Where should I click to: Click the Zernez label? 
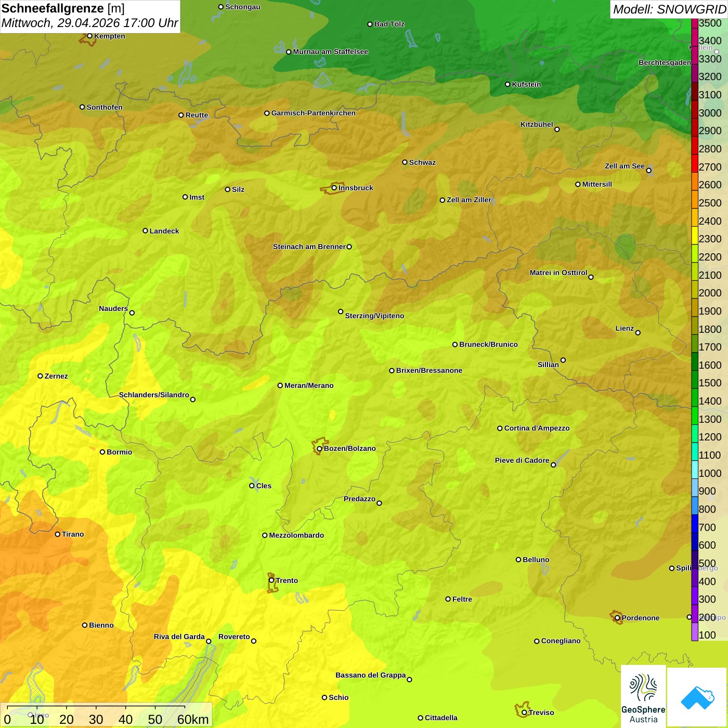click(x=56, y=376)
